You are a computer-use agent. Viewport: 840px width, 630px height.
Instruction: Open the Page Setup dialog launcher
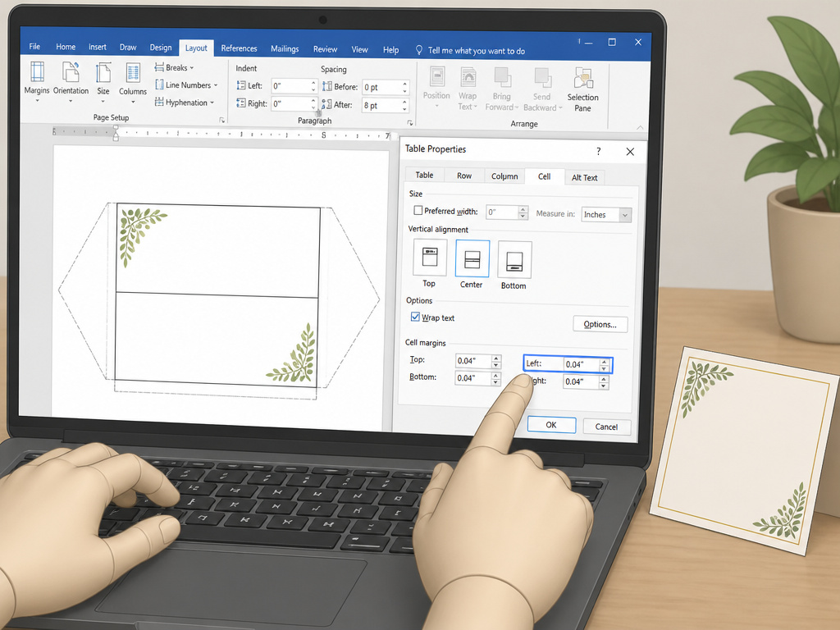coord(221,120)
